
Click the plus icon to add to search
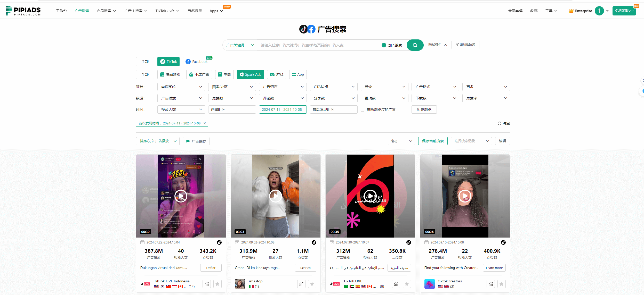[384, 45]
